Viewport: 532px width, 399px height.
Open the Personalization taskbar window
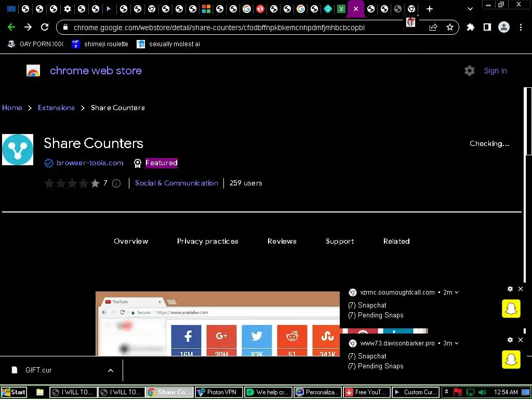(x=317, y=392)
